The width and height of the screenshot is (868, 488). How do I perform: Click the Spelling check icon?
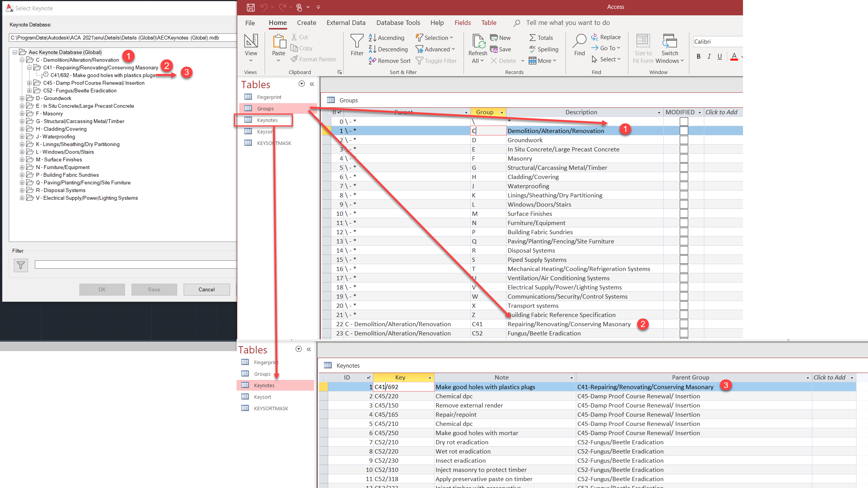tap(532, 49)
